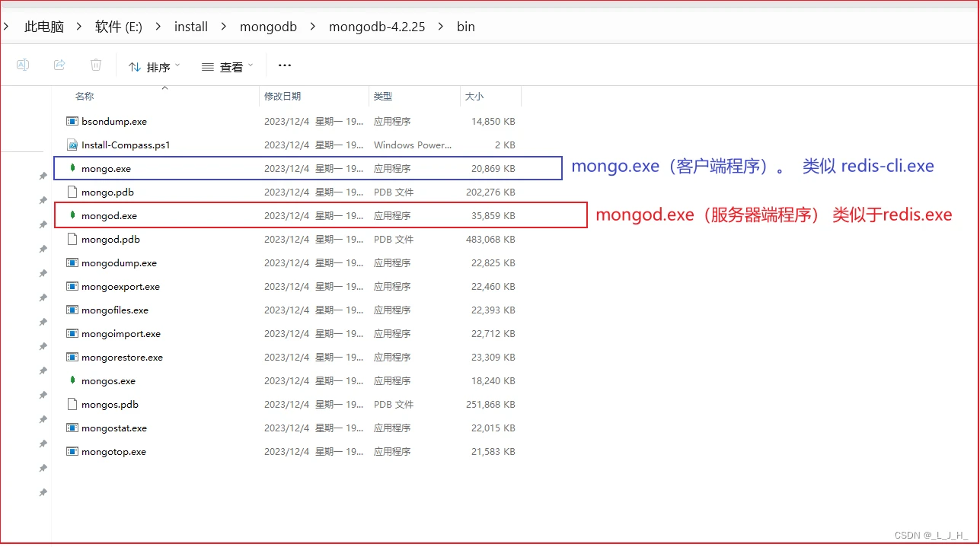Click the share icon in toolbar
Viewport: 980px width, 547px height.
(59, 65)
